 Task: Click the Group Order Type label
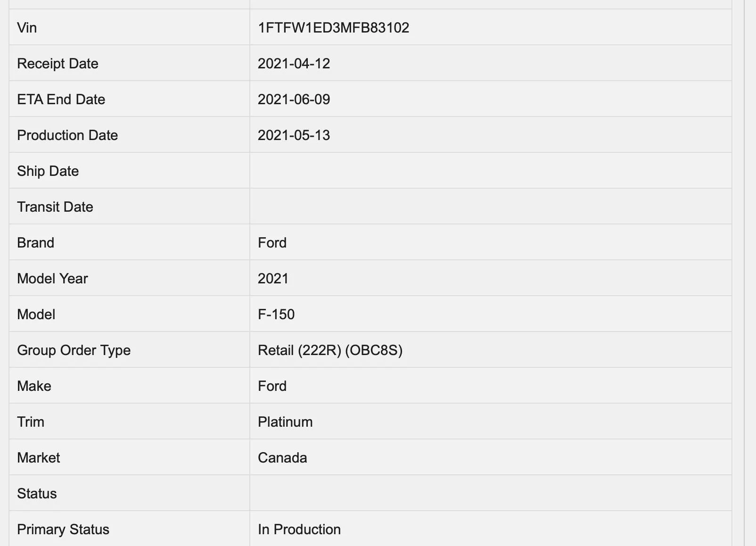[x=74, y=350]
